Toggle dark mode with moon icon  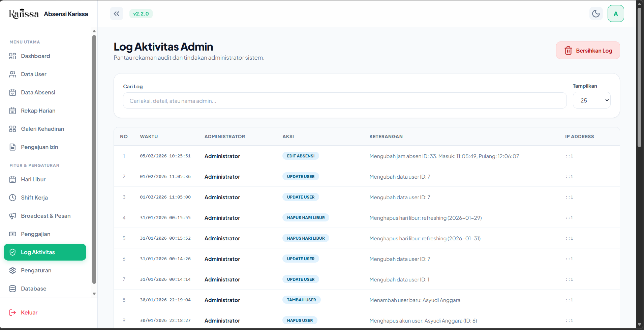(596, 14)
